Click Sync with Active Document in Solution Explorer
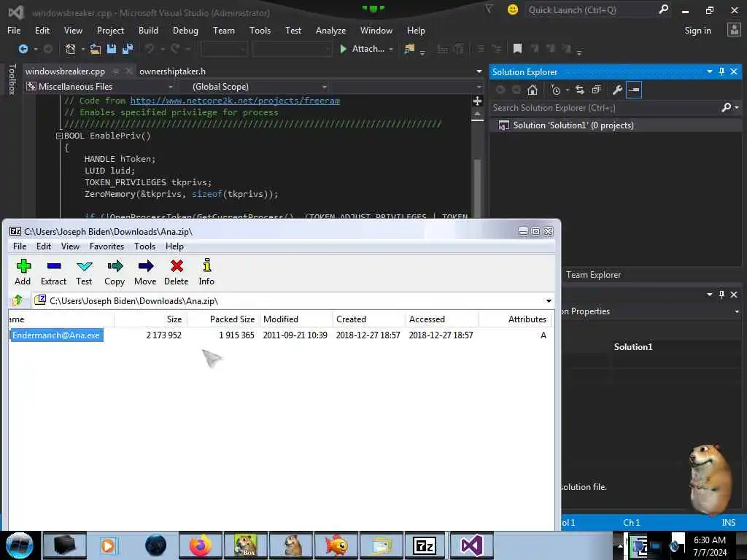Viewport: 747px width, 560px height. [x=580, y=90]
